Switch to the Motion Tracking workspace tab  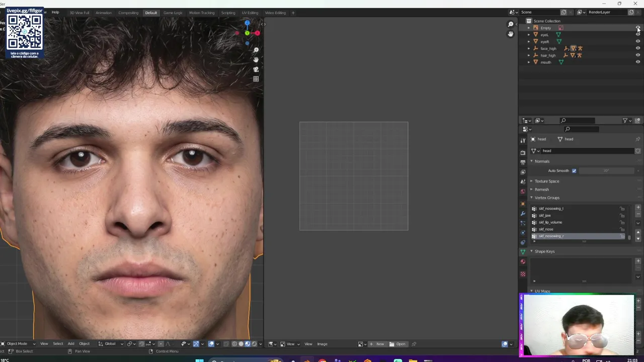point(202,13)
